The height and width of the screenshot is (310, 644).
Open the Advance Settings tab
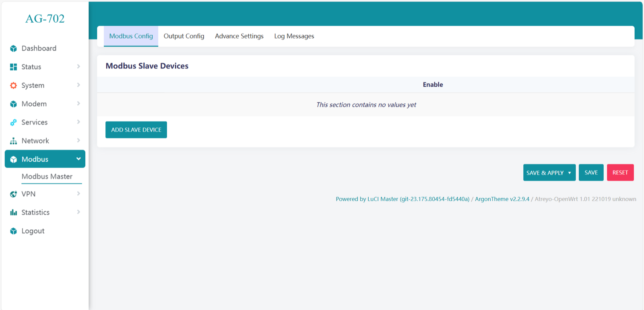tap(239, 36)
